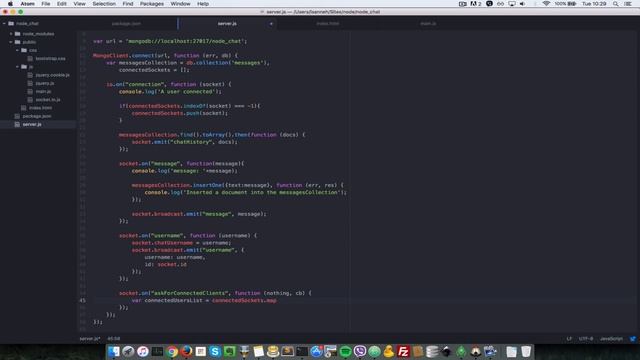This screenshot has width=640, height=360.
Task: Collapse the css folder
Action: [18, 50]
